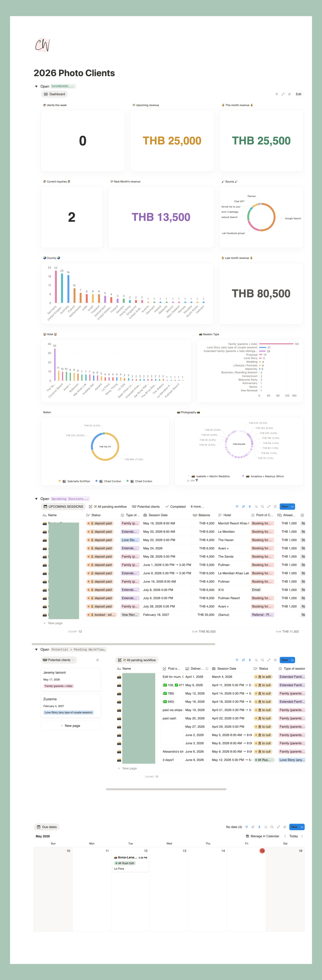Click search icon in Upcoming Sessions toolbar

(262, 506)
